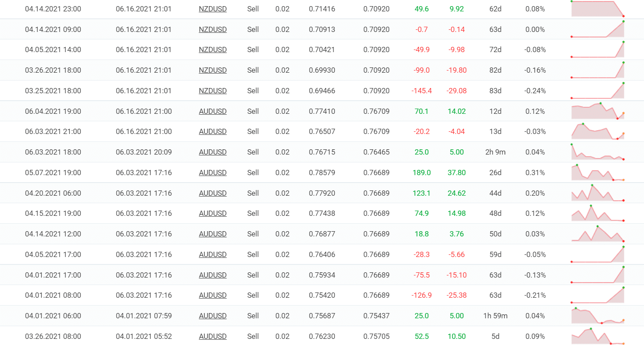
Task: Select the close price 0.75705
Action: pos(376,336)
